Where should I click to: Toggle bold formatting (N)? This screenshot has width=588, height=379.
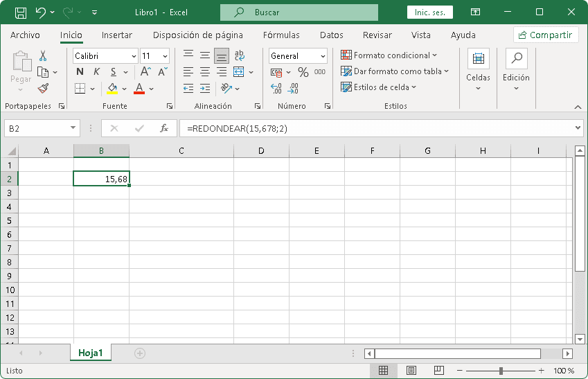[x=80, y=72]
